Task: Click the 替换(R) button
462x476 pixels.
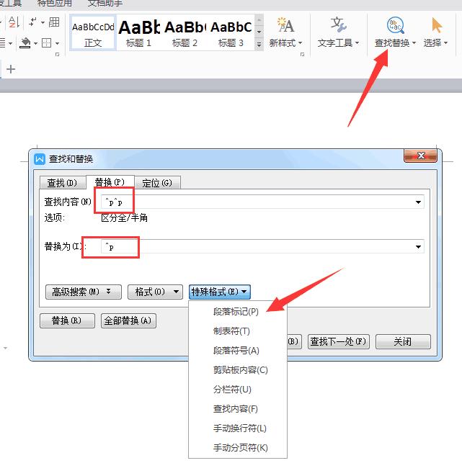Action: 67,320
